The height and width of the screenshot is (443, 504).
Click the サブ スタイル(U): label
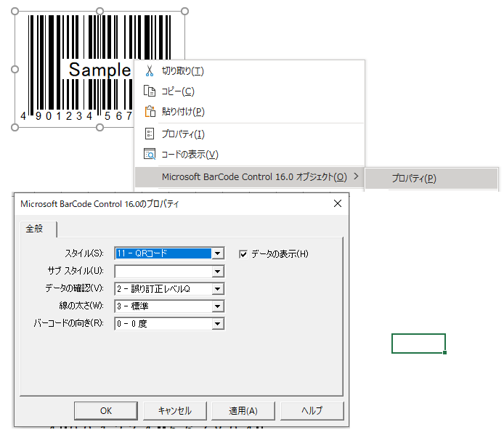point(76,271)
